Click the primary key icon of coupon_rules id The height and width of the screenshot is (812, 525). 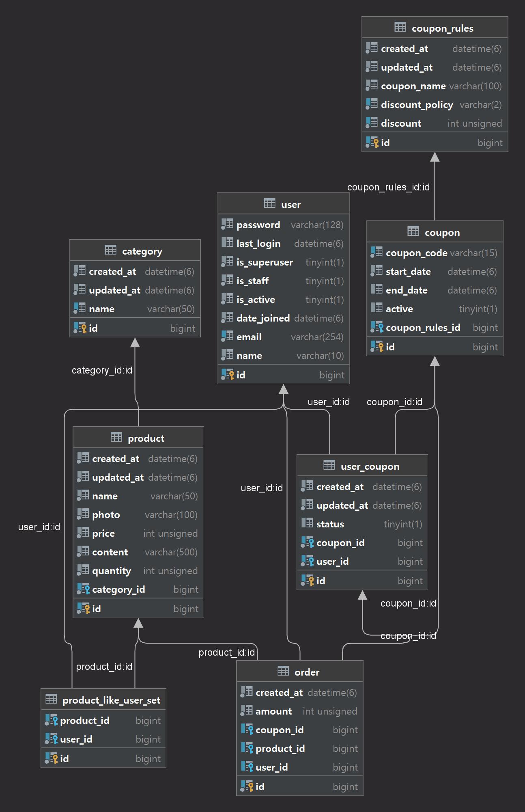[x=372, y=142]
